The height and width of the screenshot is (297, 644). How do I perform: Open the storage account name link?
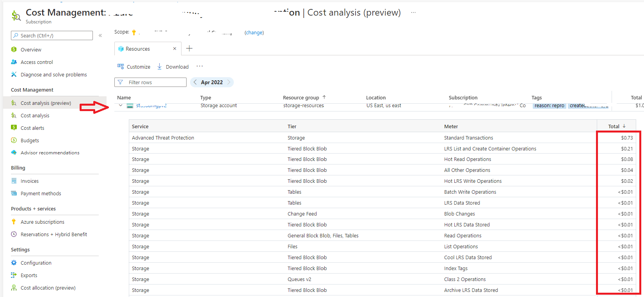point(151,106)
